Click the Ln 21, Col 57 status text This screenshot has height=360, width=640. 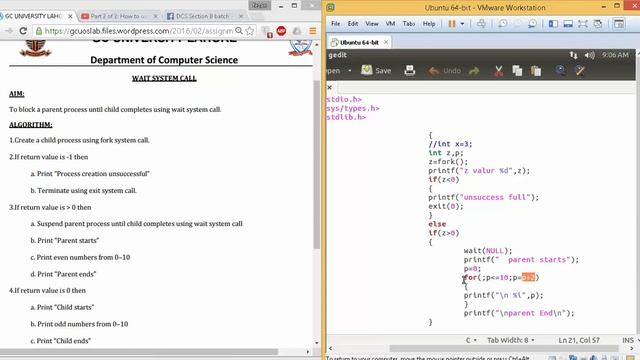[x=579, y=340]
